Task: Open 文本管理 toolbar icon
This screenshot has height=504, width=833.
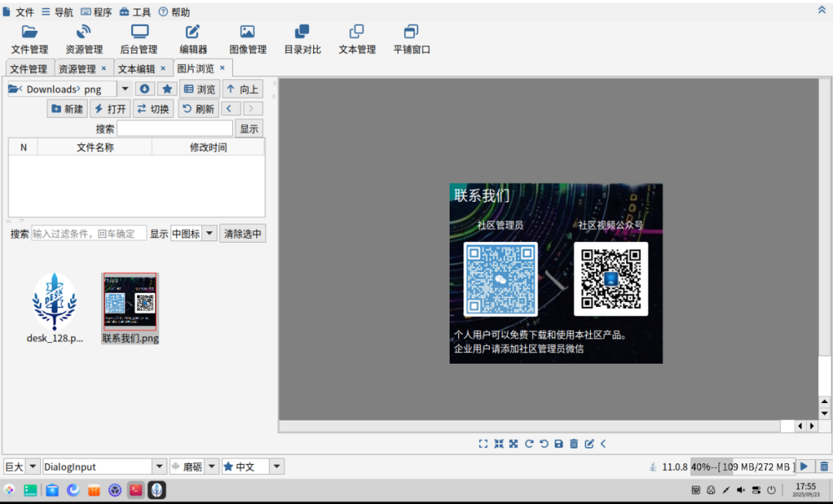Action: click(x=357, y=39)
